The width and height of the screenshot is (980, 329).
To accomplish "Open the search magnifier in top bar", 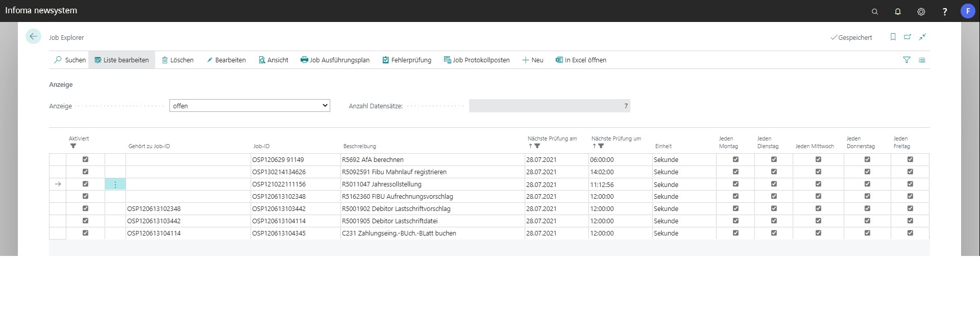I will [x=874, y=11].
